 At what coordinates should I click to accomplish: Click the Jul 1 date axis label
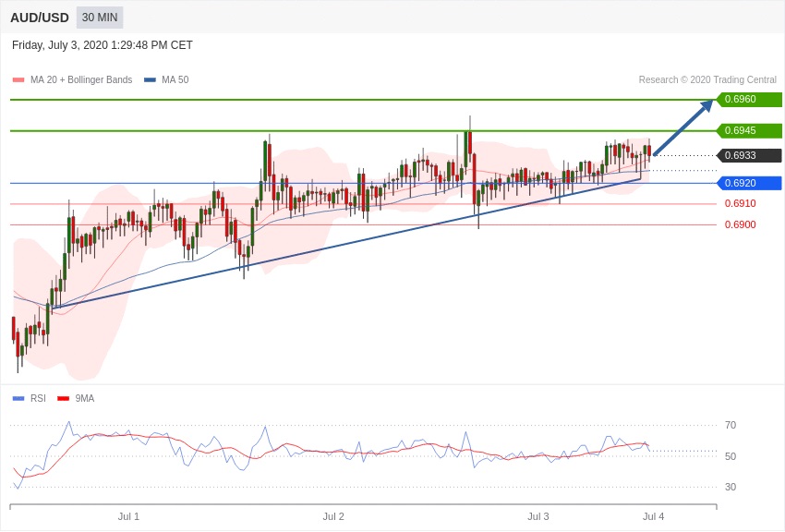(x=128, y=516)
